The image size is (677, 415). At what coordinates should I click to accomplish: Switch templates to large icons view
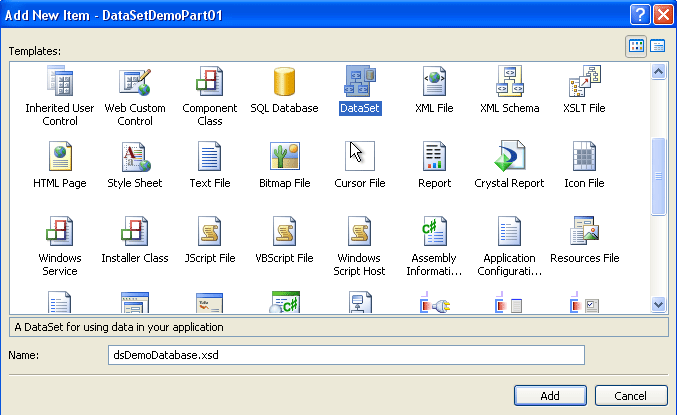coord(636,46)
